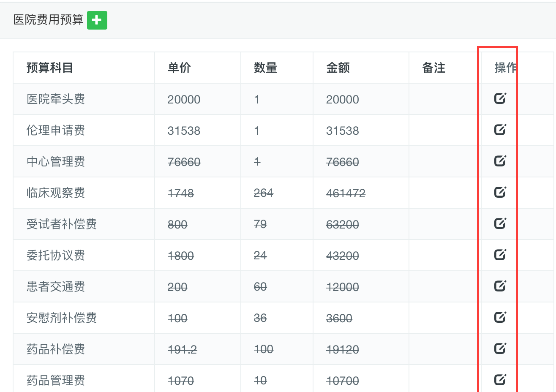Click quantity 24 for 委托协议费
556x392 pixels.
[260, 256]
